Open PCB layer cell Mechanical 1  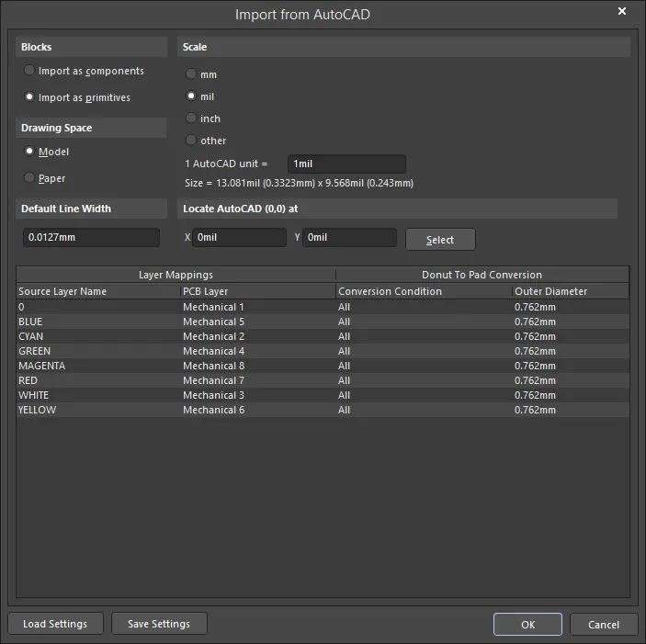click(258, 307)
